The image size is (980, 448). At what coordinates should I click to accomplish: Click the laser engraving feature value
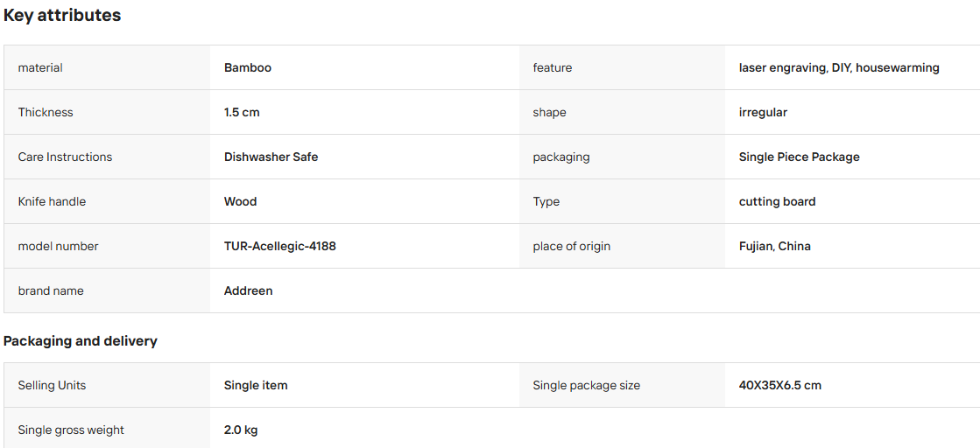point(839,67)
